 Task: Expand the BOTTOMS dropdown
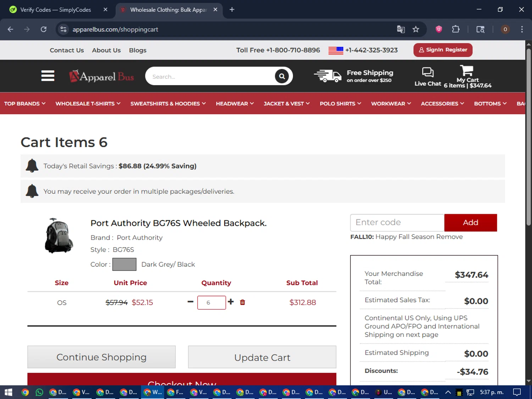point(491,104)
